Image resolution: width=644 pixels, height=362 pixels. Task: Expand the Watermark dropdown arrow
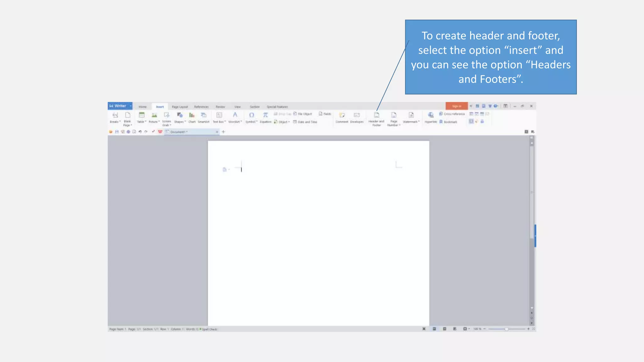(419, 122)
